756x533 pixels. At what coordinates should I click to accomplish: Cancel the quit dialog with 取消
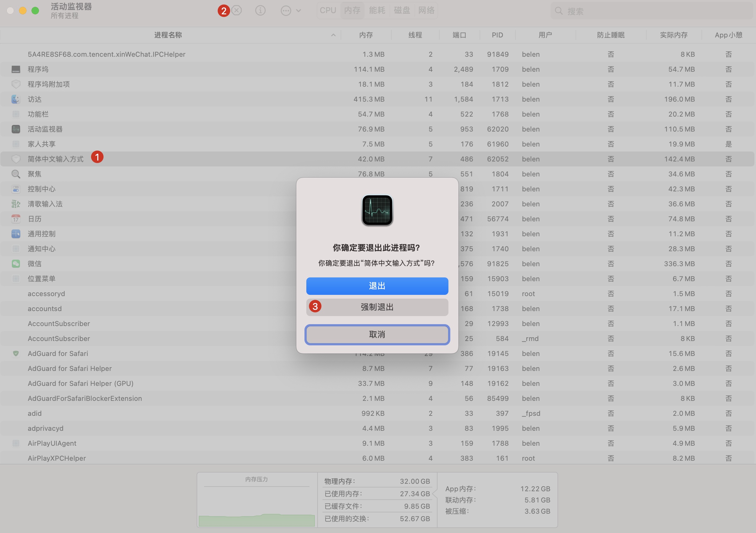coord(377,334)
